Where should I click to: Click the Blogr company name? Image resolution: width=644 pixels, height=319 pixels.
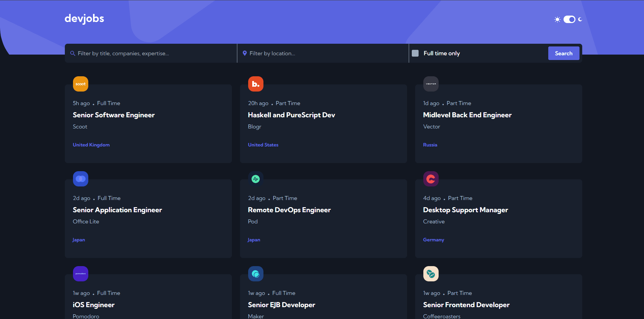(x=255, y=126)
